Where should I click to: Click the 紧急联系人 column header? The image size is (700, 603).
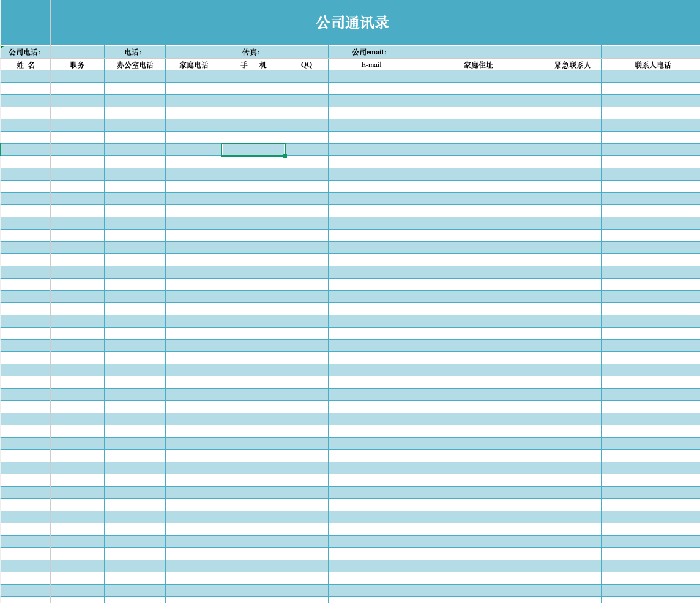point(572,65)
